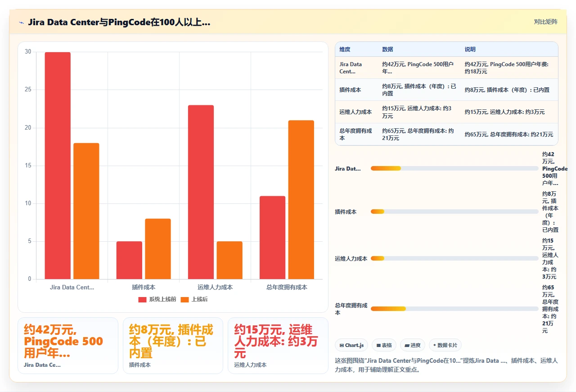The width and height of the screenshot is (576, 392).
Task: Select the Chart.js tag chip
Action: [351, 345]
